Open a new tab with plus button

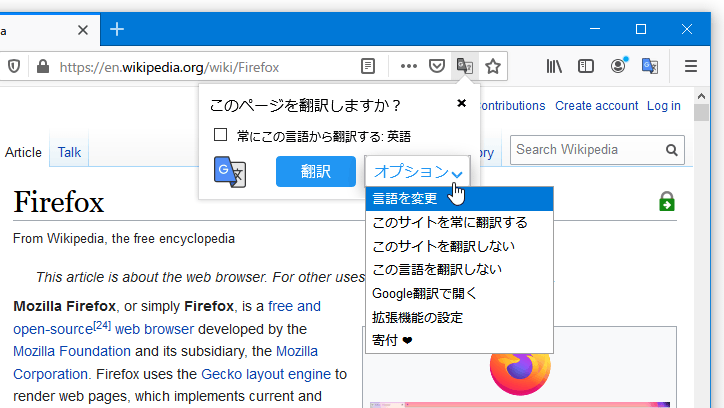tap(117, 30)
